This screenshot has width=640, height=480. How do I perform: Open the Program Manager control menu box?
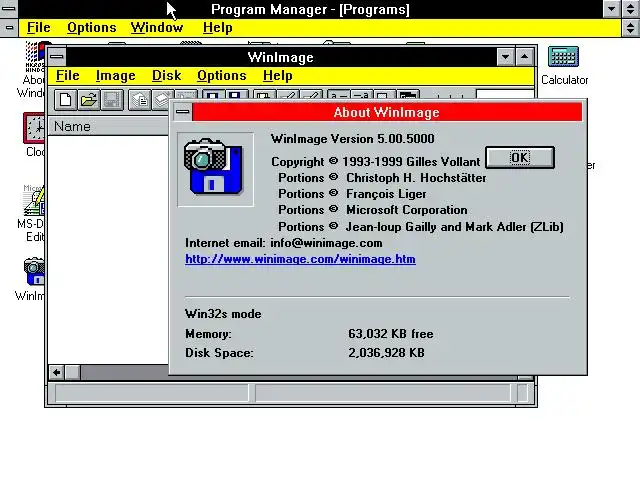pyautogui.click(x=9, y=9)
